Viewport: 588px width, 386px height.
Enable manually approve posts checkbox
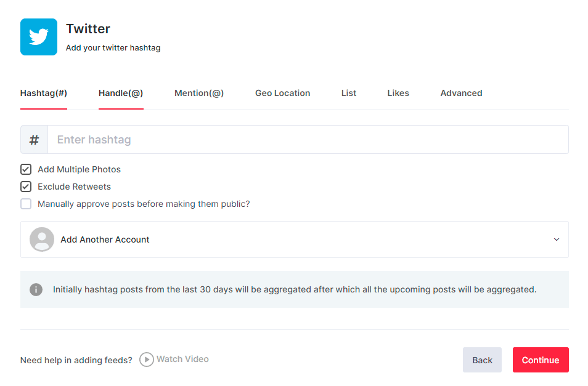click(26, 204)
